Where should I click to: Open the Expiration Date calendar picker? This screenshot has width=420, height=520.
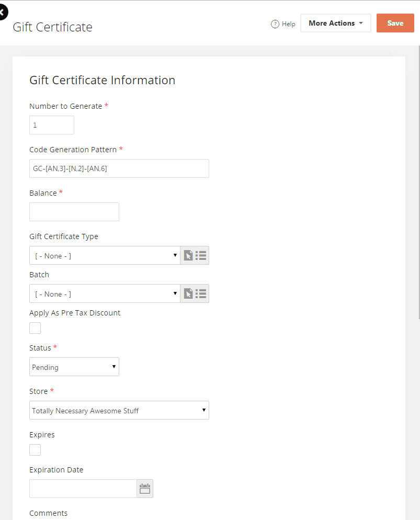tap(145, 489)
